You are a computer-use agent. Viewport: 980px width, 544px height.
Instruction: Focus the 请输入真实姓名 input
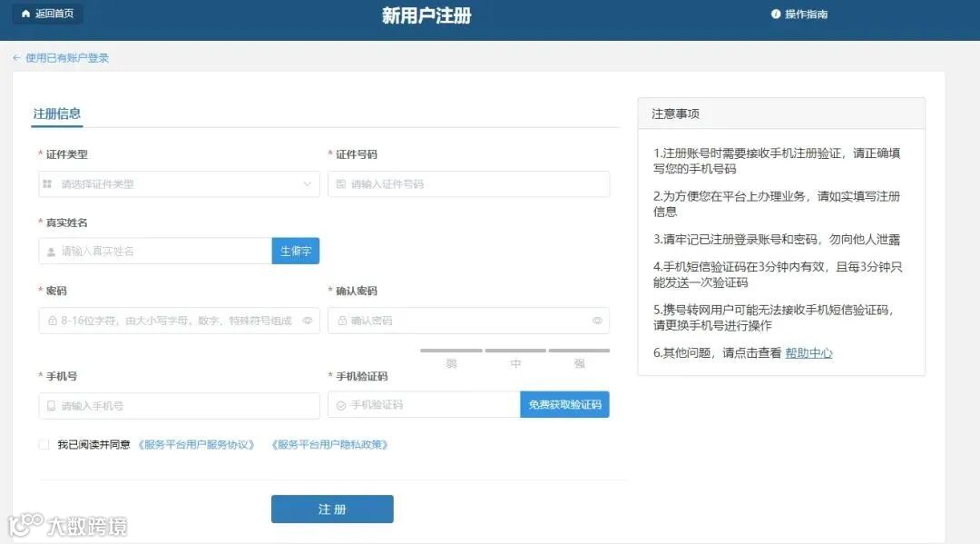(155, 251)
